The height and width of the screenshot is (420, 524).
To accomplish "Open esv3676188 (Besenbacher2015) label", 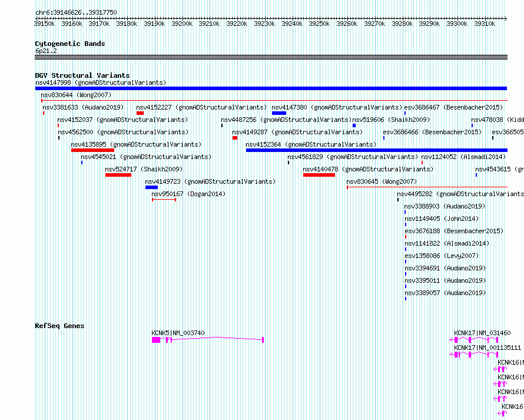I will click(x=454, y=231).
